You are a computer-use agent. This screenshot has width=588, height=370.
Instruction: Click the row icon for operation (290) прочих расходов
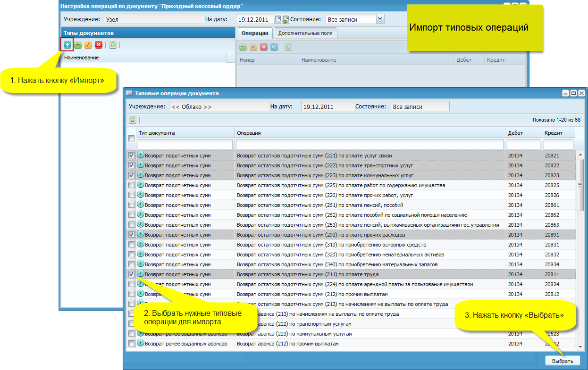click(x=140, y=234)
